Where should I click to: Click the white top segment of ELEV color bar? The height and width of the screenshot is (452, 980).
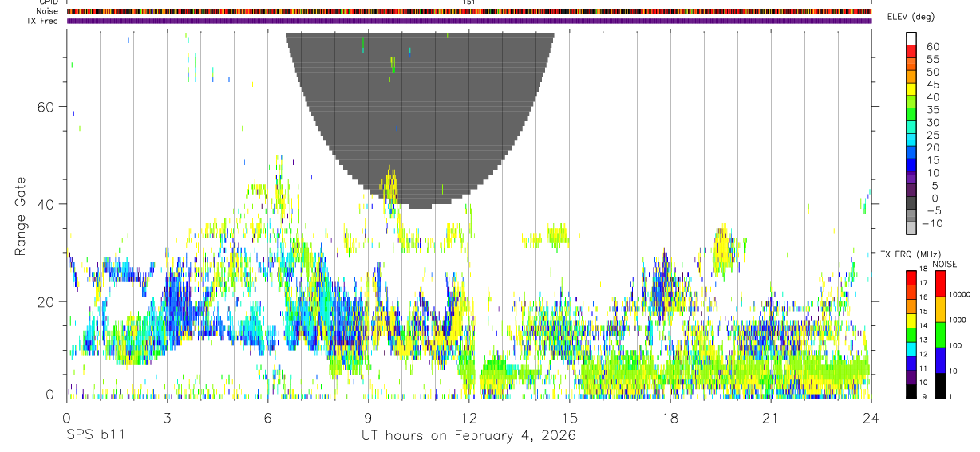click(x=911, y=37)
